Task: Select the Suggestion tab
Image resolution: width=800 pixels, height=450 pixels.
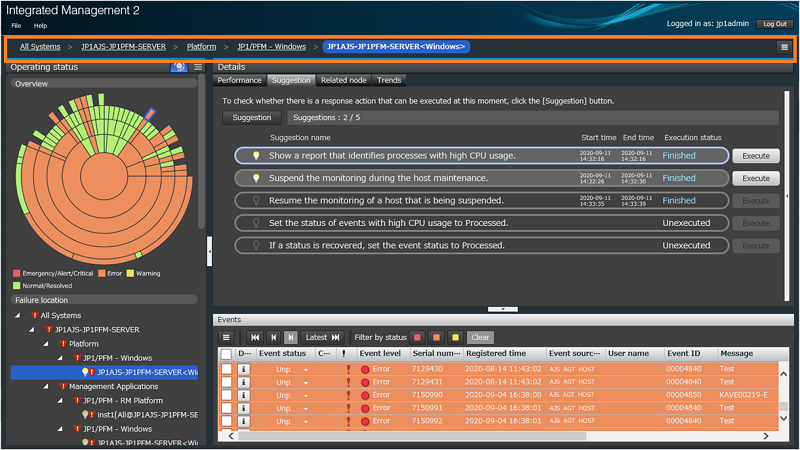Action: [291, 80]
